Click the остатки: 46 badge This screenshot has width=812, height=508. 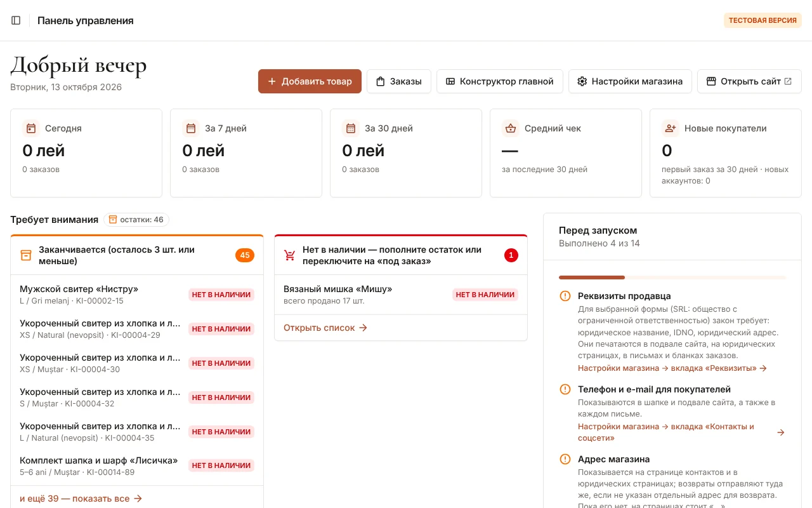pyautogui.click(x=136, y=220)
